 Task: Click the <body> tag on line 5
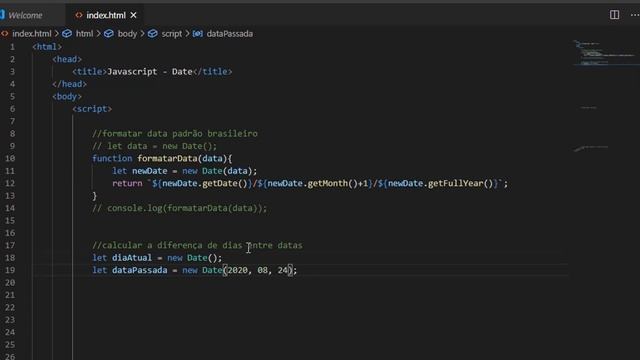click(67, 96)
